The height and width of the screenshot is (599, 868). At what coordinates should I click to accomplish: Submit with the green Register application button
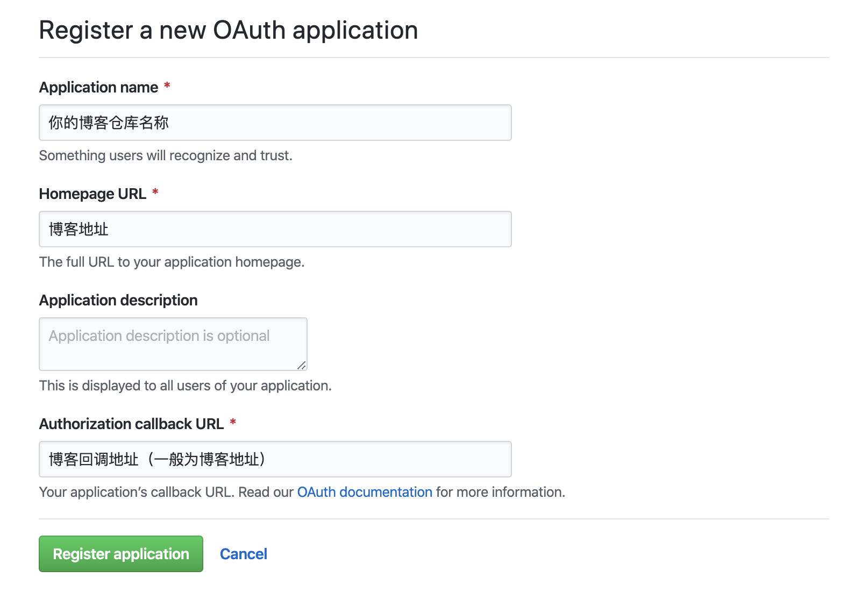[121, 554]
